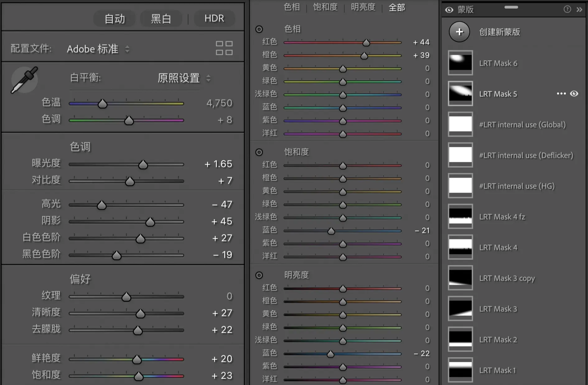588x385 pixels.
Task: Select the LRT Mask 3 copy thumbnail
Action: click(460, 278)
